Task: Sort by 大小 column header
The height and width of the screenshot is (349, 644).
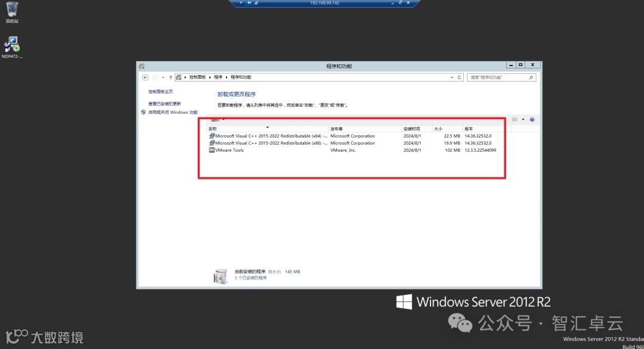Action: [447, 129]
